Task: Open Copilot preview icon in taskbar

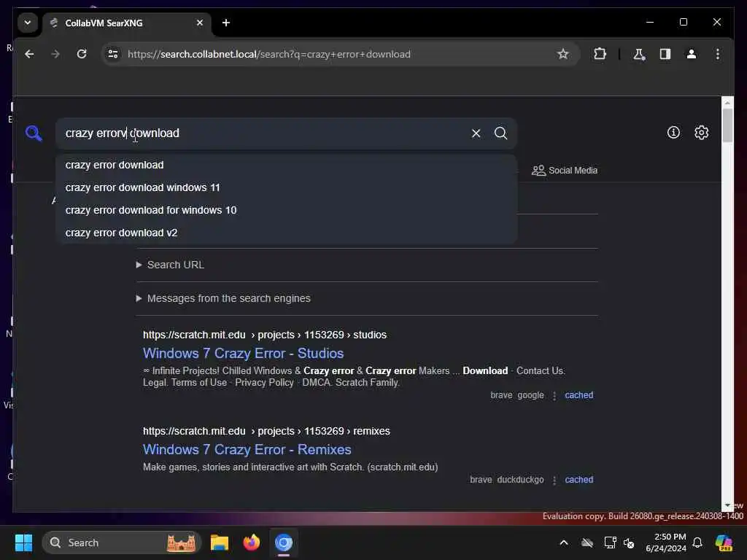Action: (x=724, y=542)
